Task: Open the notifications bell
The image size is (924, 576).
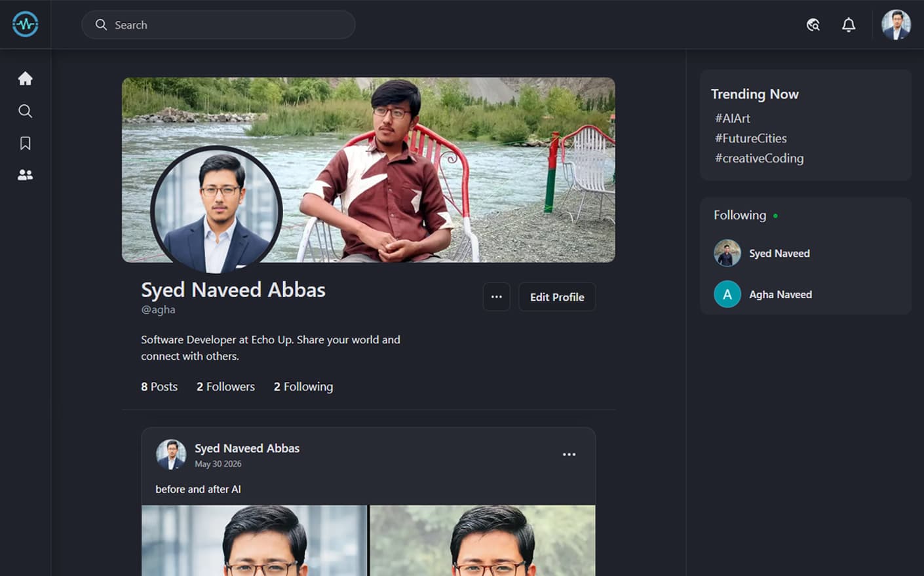Action: point(849,25)
